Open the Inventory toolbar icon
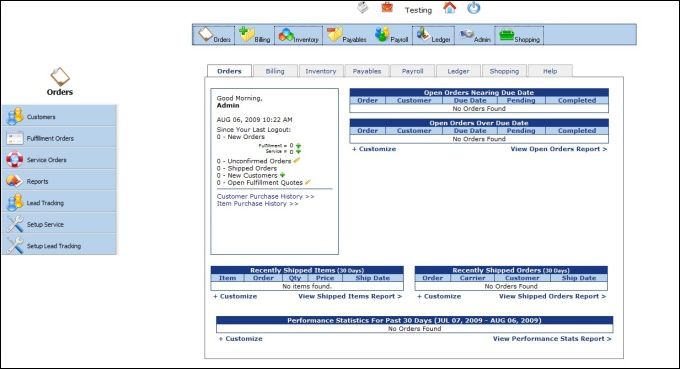This screenshot has height=369, width=680. pyautogui.click(x=298, y=35)
